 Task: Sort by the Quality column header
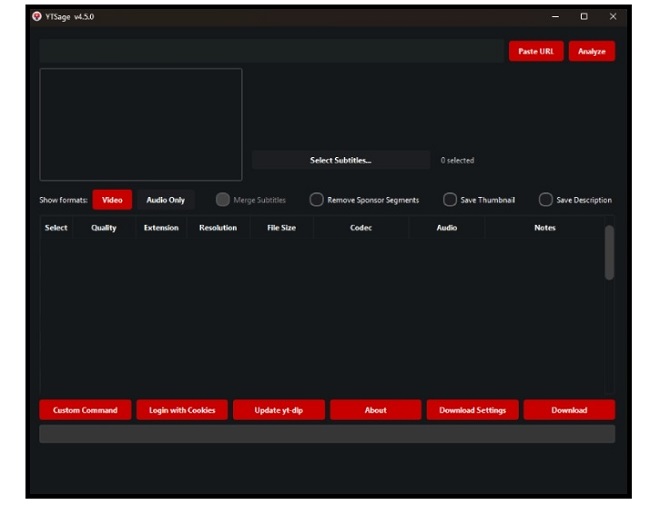(104, 228)
